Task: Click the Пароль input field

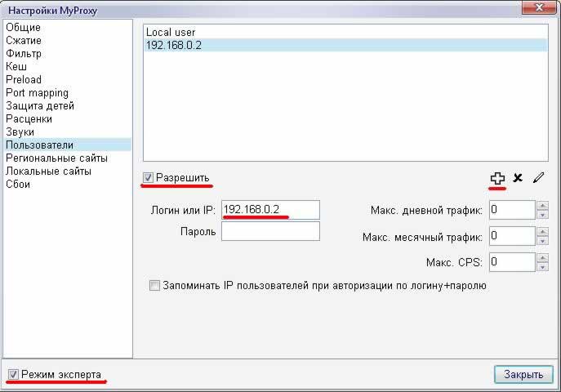Action: pos(270,231)
